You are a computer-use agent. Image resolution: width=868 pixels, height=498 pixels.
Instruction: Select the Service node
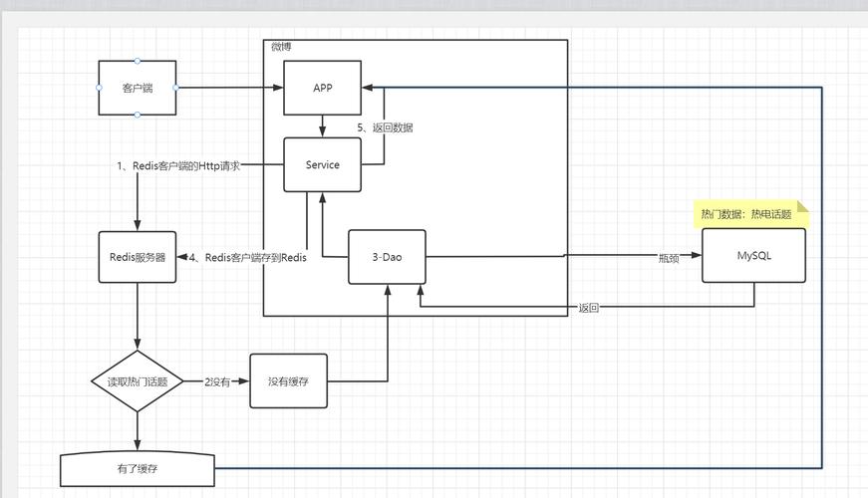322,165
